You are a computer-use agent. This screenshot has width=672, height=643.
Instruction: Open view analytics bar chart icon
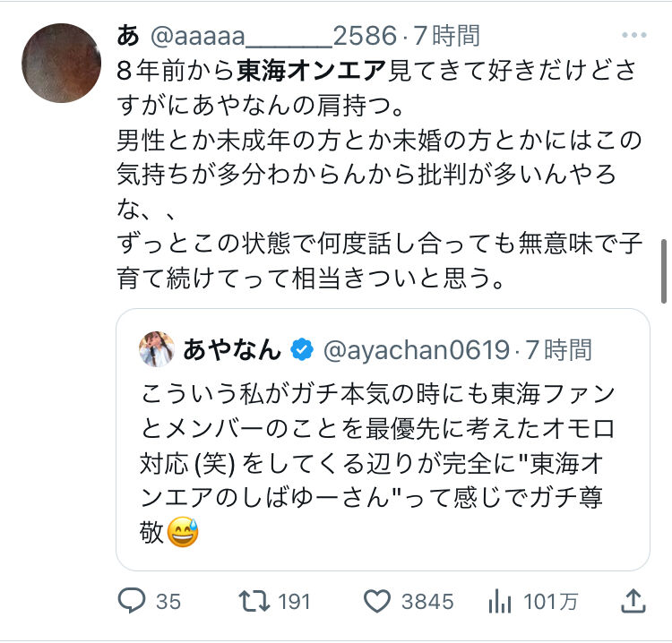(499, 601)
